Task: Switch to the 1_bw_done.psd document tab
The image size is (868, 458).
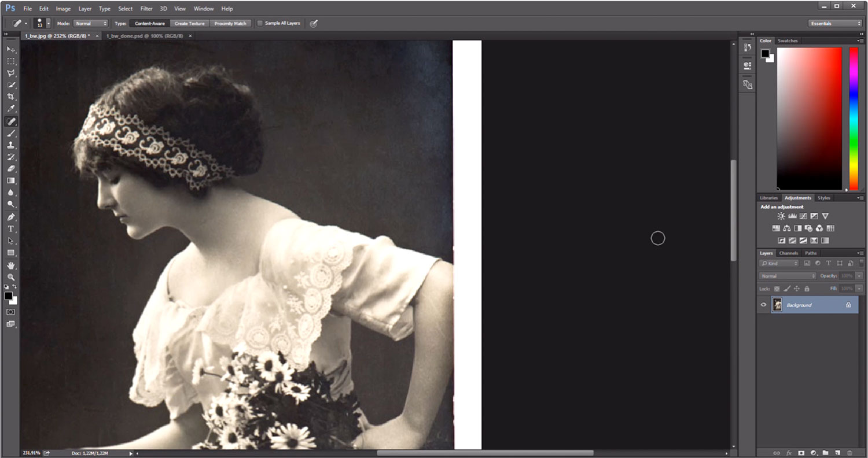Action: point(144,36)
